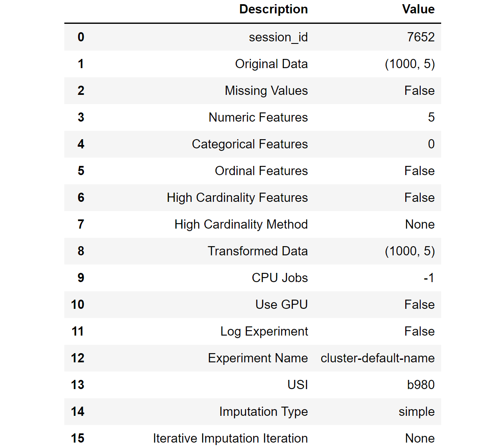The height and width of the screenshot is (448, 503).
Task: Select the session_id value 7652
Action: click(421, 37)
